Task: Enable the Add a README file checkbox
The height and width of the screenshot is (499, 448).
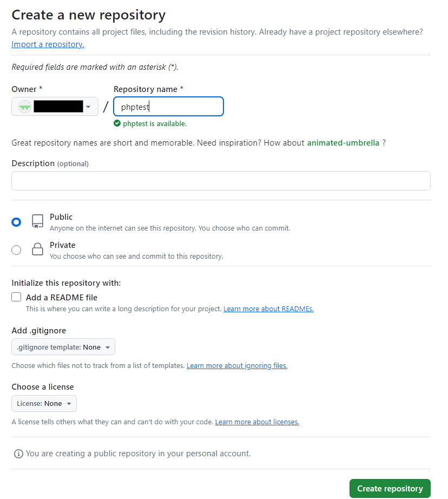Action: [x=16, y=297]
